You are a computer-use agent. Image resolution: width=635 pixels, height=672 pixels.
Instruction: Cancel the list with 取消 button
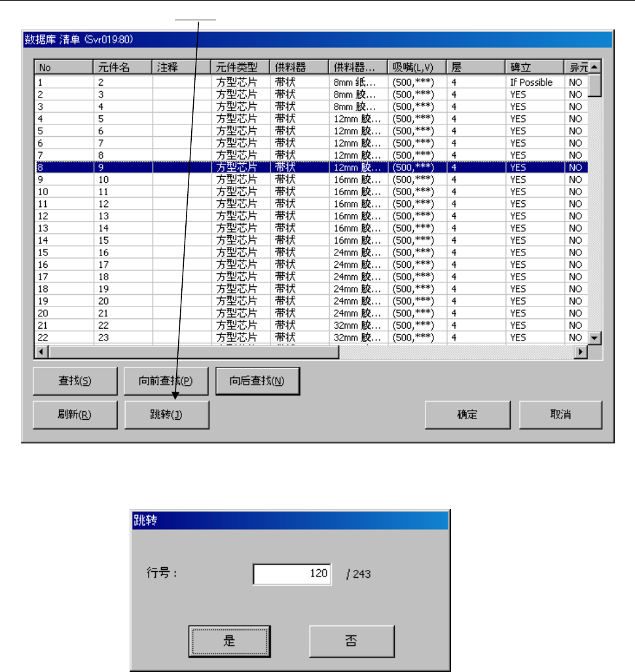[x=560, y=415]
